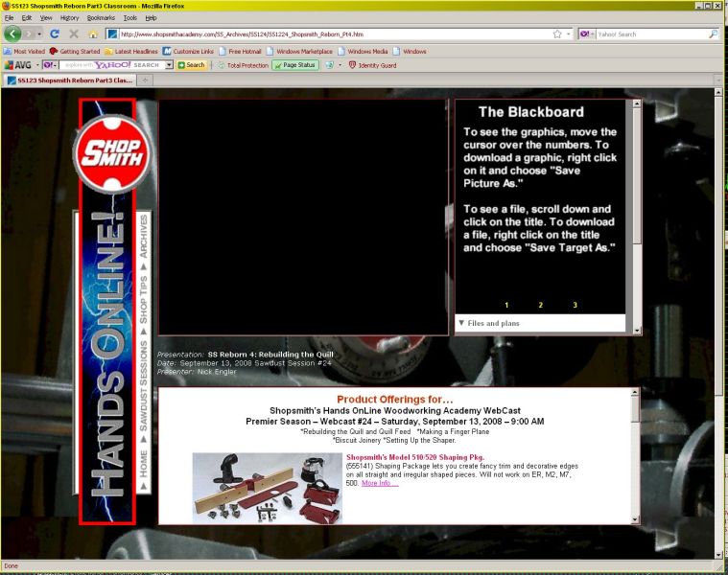The height and width of the screenshot is (575, 728).
Task: Click the product panel scrollbar up arrow
Action: pos(635,392)
